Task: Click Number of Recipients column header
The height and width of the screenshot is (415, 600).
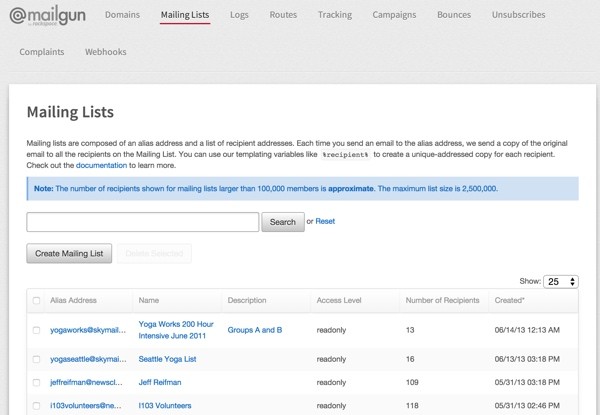Action: [x=442, y=300]
